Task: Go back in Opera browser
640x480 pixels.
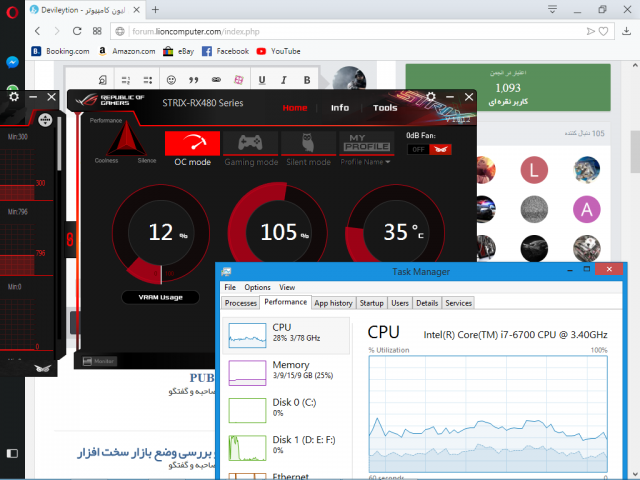Action: tap(38, 31)
